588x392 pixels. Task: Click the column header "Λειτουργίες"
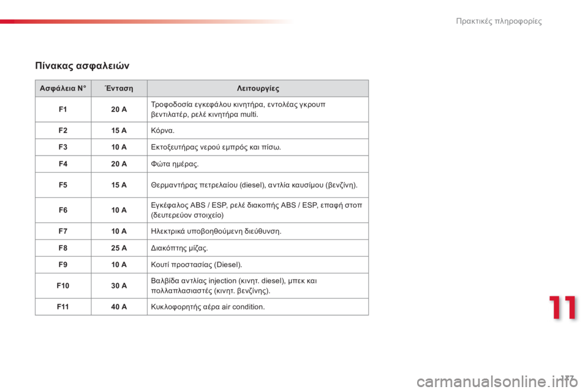coord(258,89)
